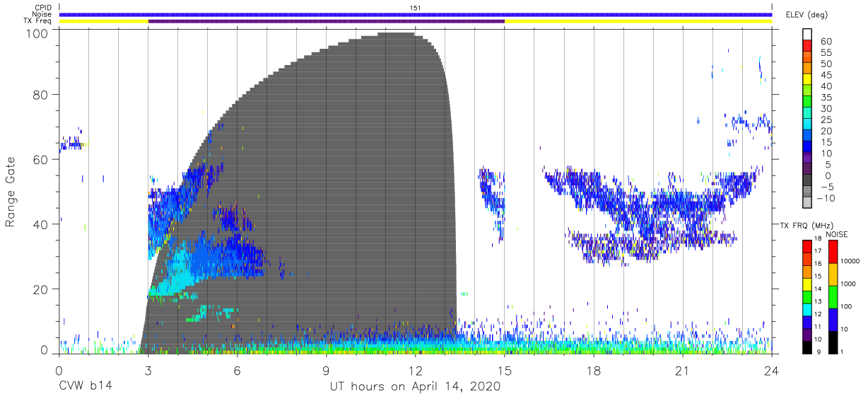Click the "Noise" row label above plot

[42, 14]
